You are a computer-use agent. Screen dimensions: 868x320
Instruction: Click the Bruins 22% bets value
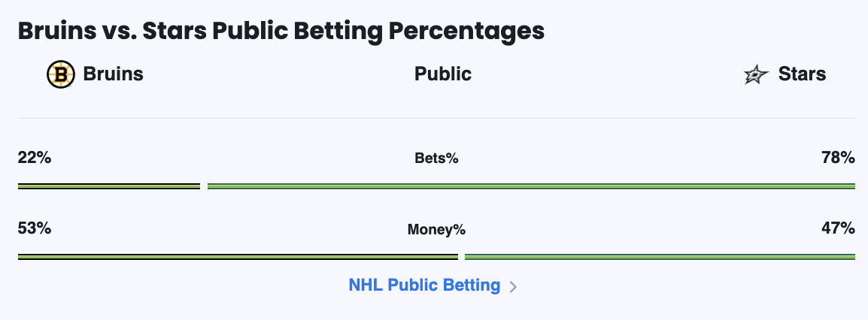pos(35,158)
